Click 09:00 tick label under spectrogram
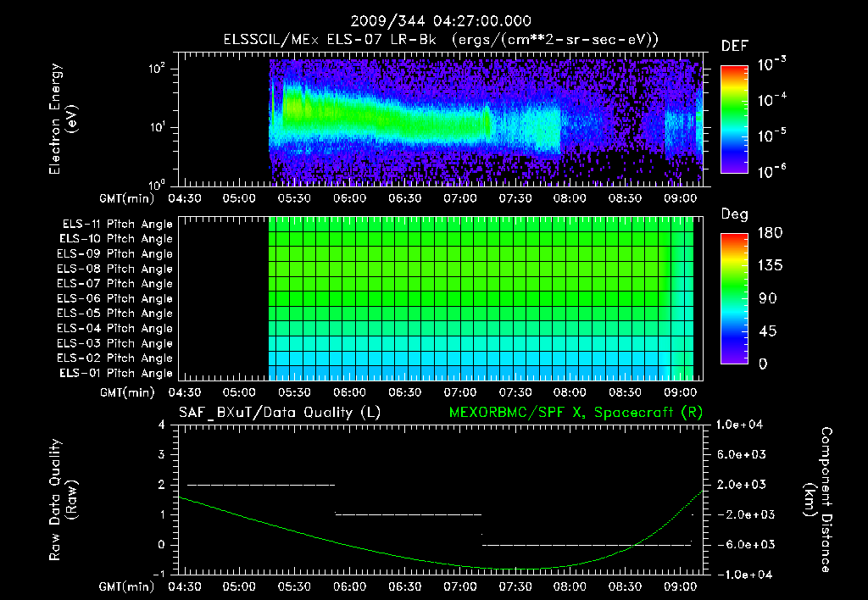The image size is (868, 600). point(681,198)
